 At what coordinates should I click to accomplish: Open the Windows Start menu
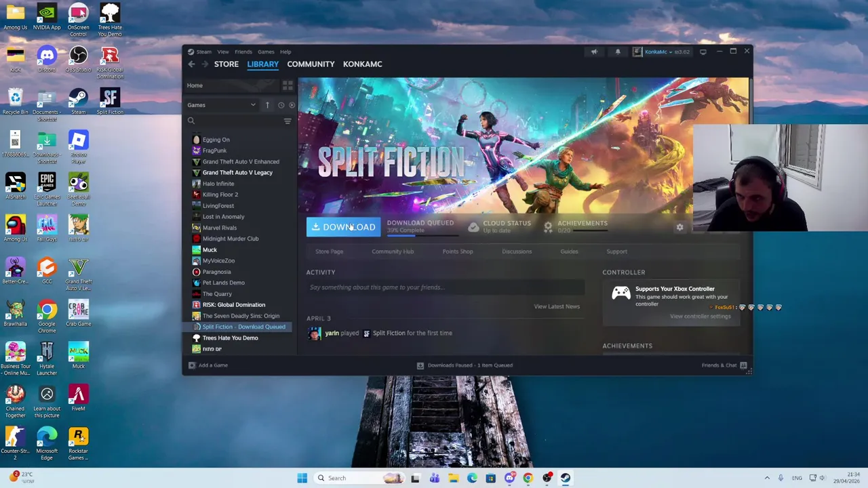[x=302, y=478]
